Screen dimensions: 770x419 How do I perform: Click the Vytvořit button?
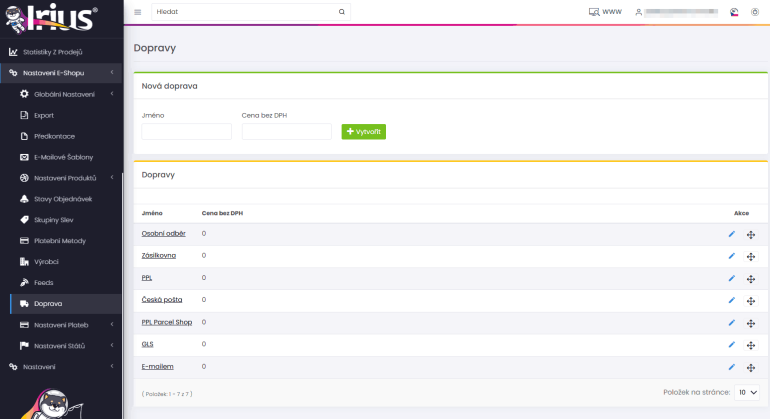pyautogui.click(x=363, y=132)
